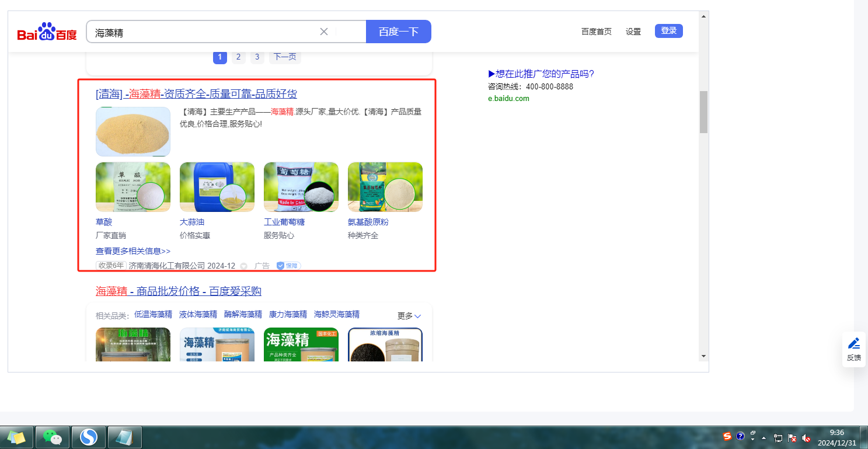Click the 广告 label
This screenshot has height=449, width=868.
point(262,266)
